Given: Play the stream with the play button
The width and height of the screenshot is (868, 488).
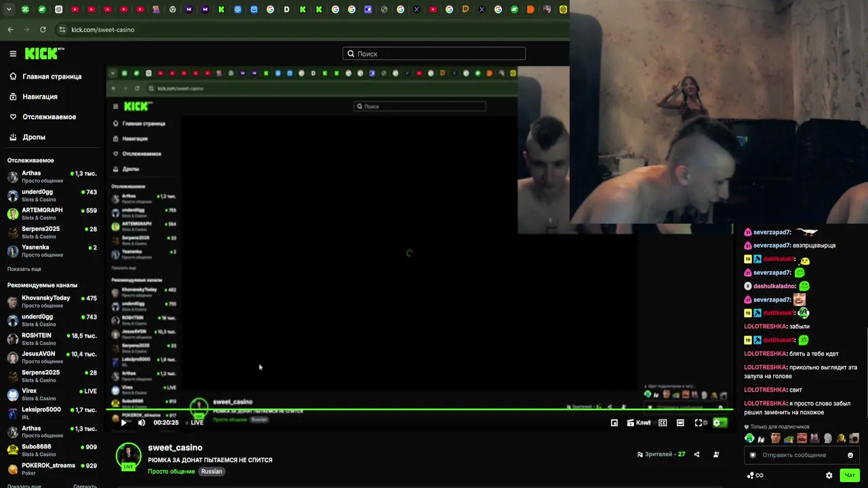Looking at the screenshot, I should point(123,422).
